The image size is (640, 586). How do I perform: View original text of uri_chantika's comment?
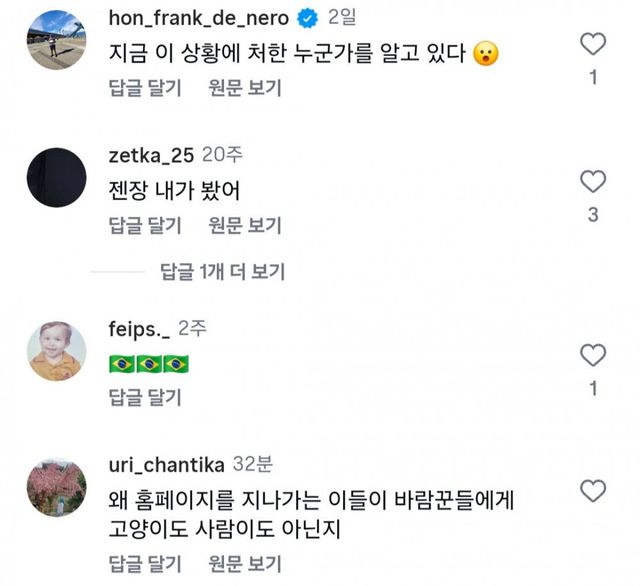(245, 562)
